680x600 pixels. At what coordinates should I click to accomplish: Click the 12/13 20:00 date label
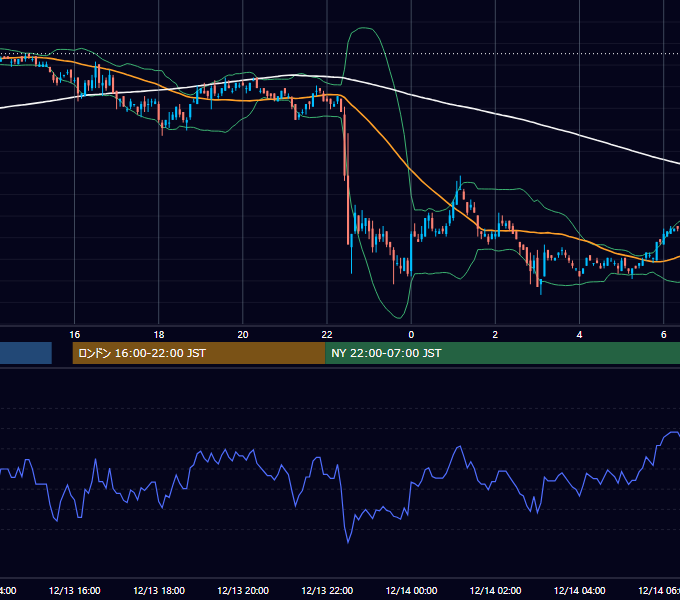(x=243, y=590)
